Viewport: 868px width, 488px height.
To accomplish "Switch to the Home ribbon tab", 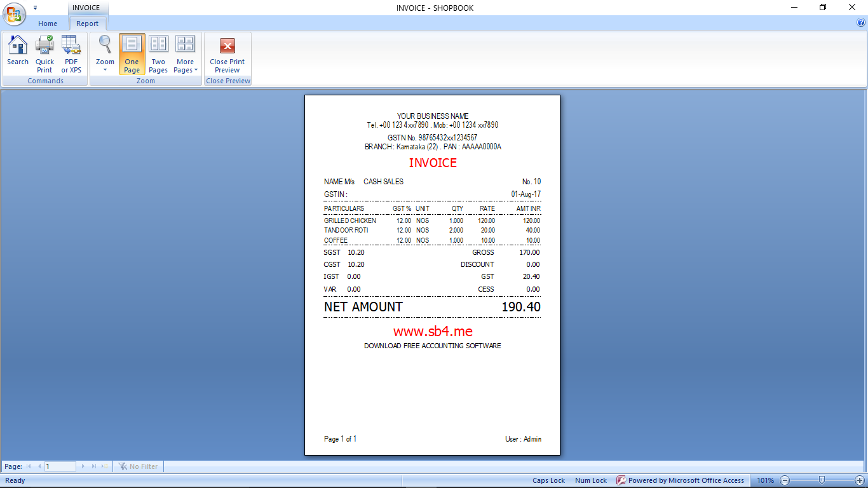I will (x=48, y=24).
